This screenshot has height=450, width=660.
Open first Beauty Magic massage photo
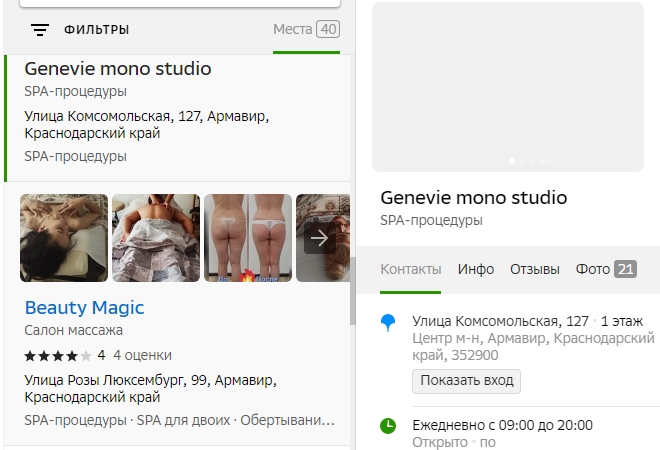(x=64, y=238)
